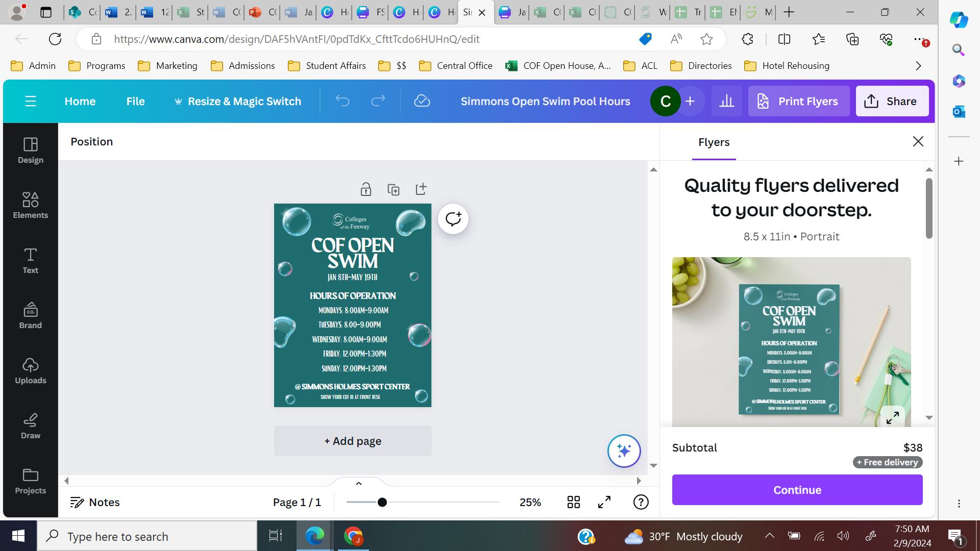This screenshot has height=551, width=980.
Task: Enter fullscreen presentation mode
Action: coord(604,503)
